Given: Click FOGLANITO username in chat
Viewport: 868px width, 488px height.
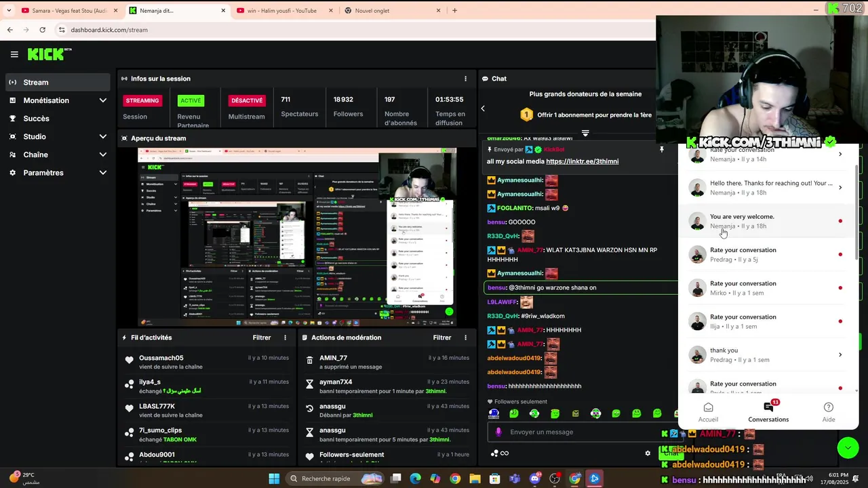Looking at the screenshot, I should (x=515, y=208).
